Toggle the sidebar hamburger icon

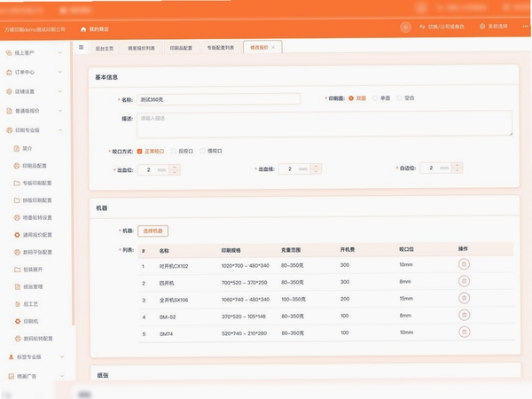pos(81,47)
